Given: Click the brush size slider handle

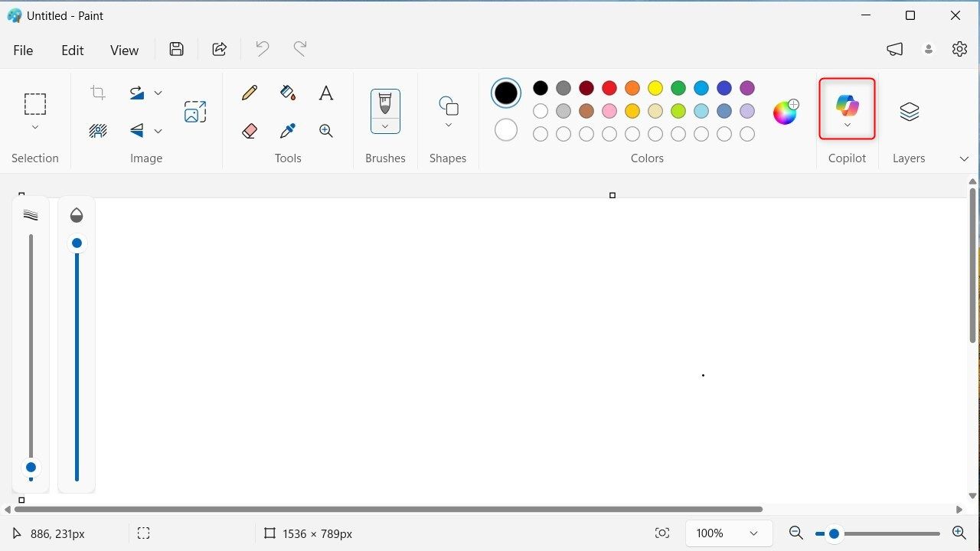Looking at the screenshot, I should point(31,467).
